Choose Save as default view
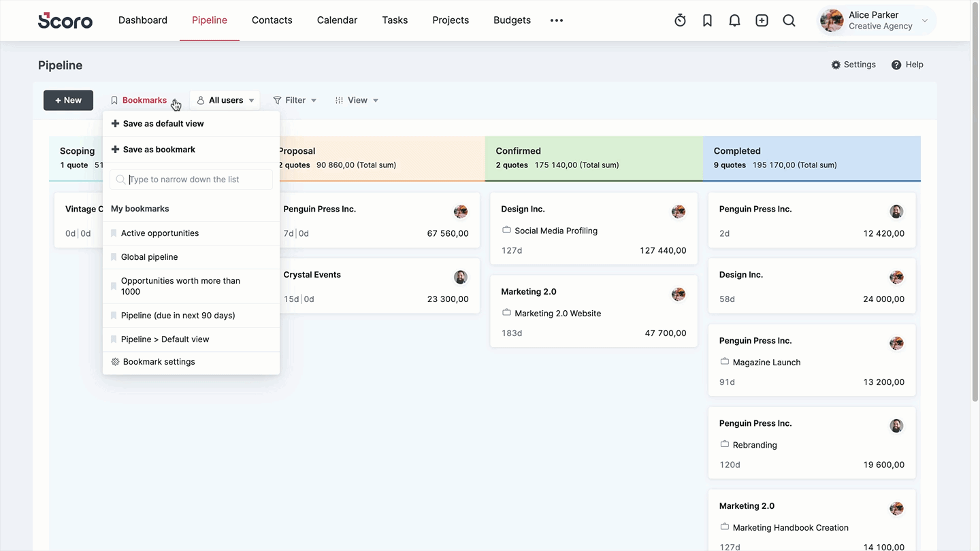The image size is (980, 551). (191, 124)
